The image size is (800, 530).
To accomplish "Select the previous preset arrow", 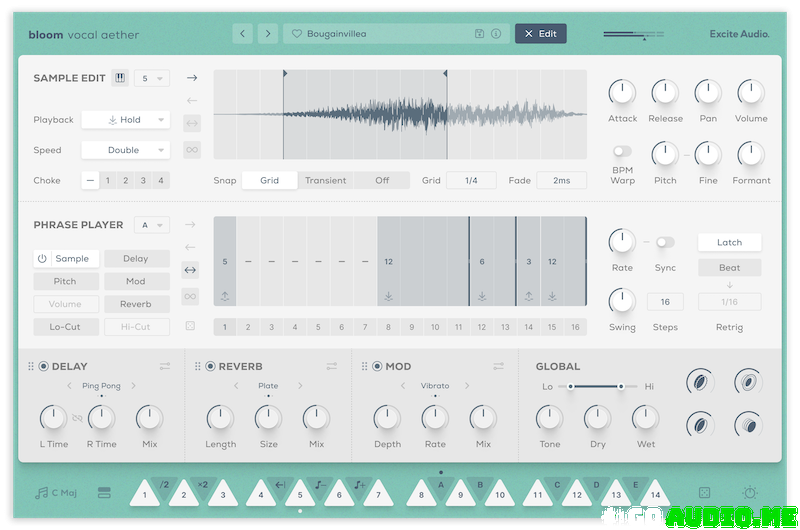I will [242, 34].
